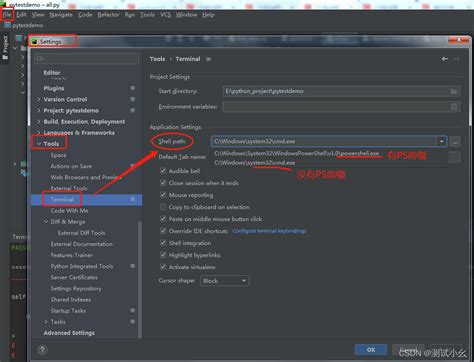Select Python Integrated Tools setting
This screenshot has width=474, height=362.
(x=82, y=266)
